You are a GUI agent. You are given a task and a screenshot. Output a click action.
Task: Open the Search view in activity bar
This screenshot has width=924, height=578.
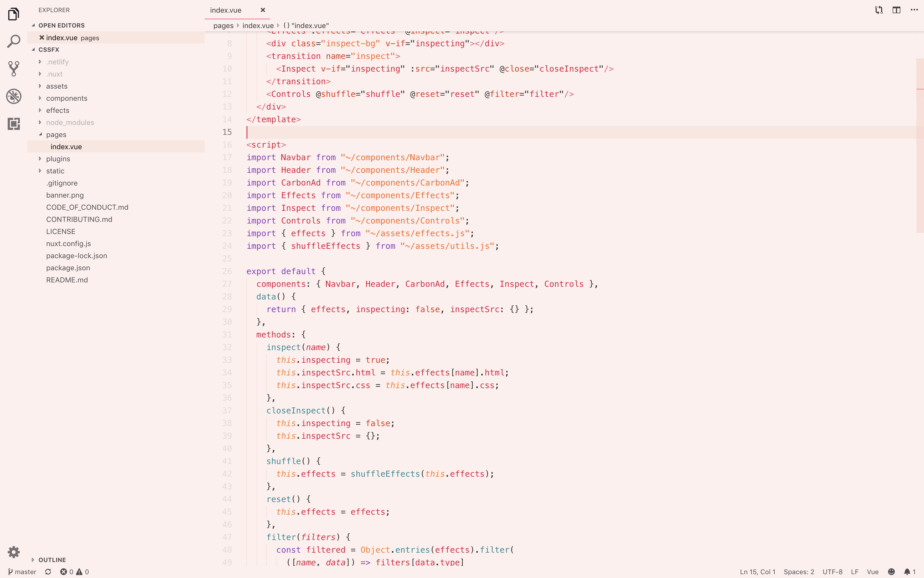(x=13, y=41)
